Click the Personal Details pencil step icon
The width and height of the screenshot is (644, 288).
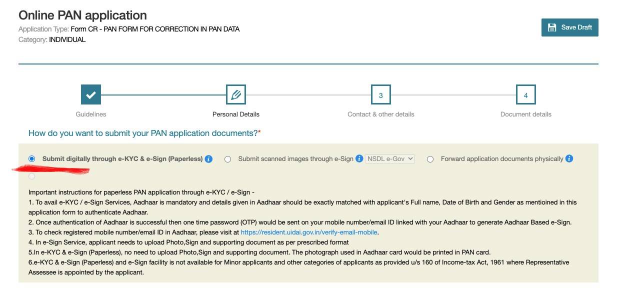tap(236, 94)
